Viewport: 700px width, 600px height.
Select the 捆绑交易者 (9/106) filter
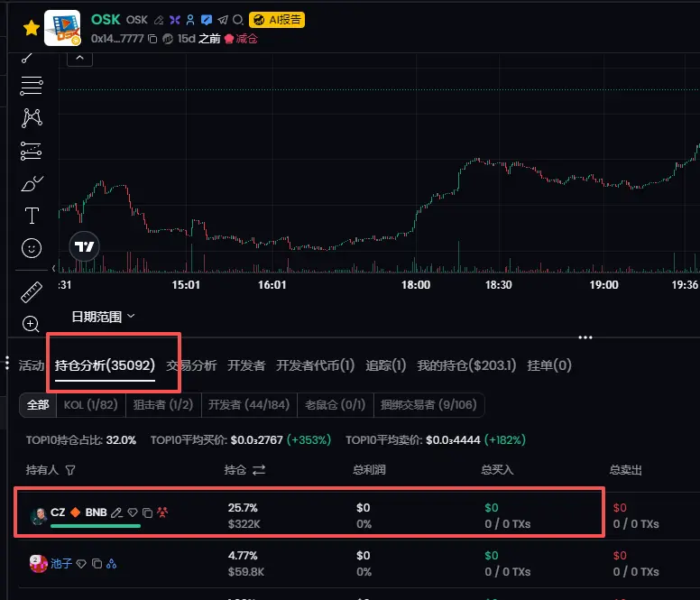coord(428,405)
